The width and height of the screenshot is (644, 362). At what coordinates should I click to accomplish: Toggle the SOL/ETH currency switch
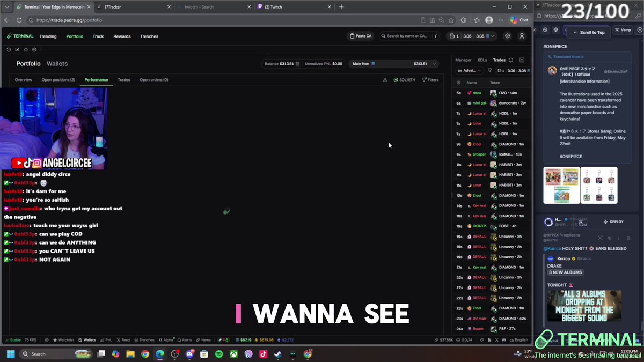click(x=404, y=80)
